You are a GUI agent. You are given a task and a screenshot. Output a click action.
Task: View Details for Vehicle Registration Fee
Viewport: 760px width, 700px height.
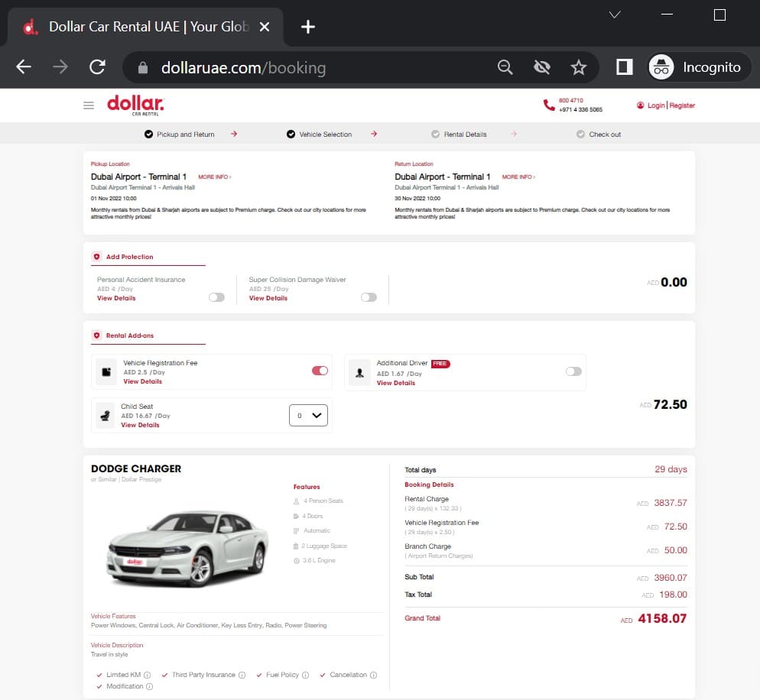point(142,381)
